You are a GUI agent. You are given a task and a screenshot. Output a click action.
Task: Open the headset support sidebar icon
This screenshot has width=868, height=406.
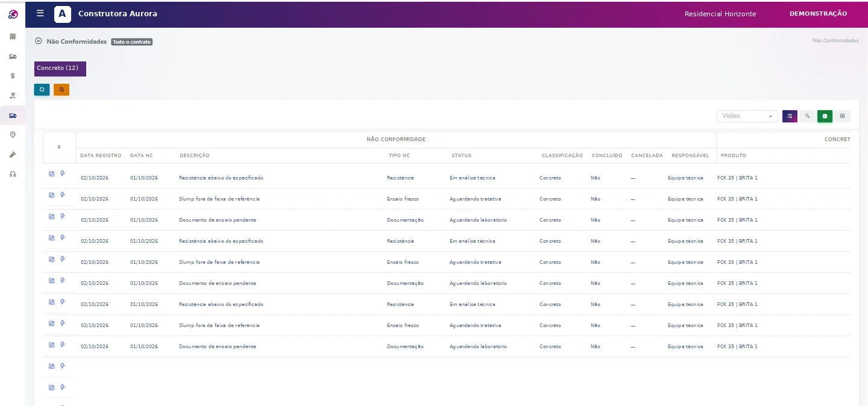click(x=13, y=174)
